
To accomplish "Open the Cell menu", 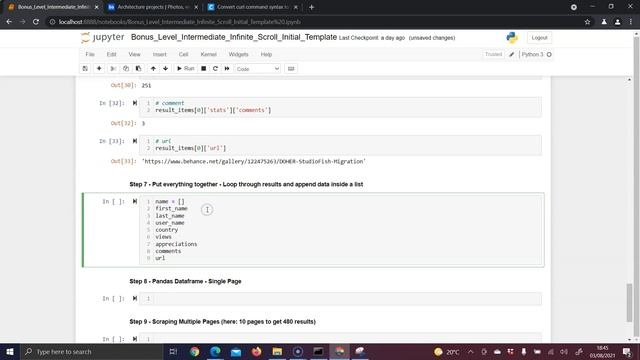I will click(x=183, y=54).
